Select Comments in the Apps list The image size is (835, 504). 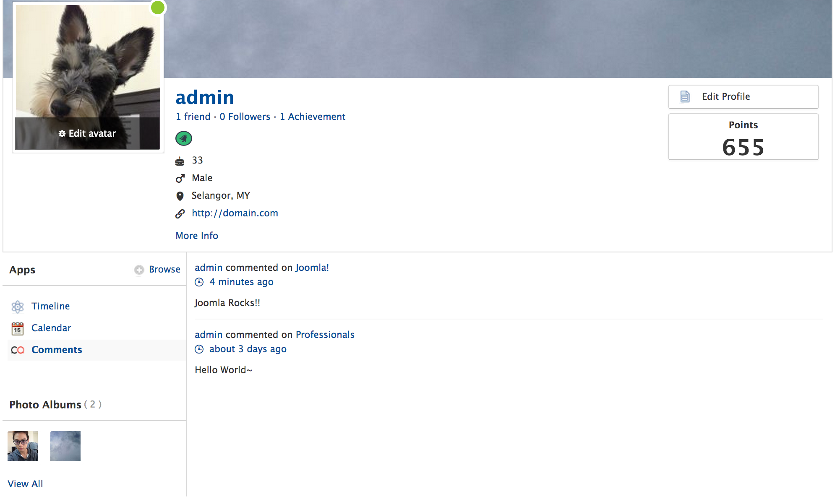pyautogui.click(x=57, y=350)
